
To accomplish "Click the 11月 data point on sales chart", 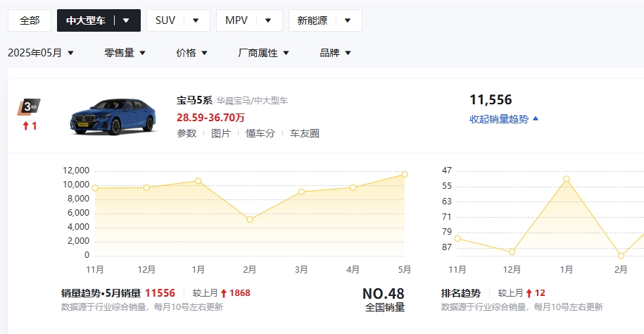I will coord(95,188).
